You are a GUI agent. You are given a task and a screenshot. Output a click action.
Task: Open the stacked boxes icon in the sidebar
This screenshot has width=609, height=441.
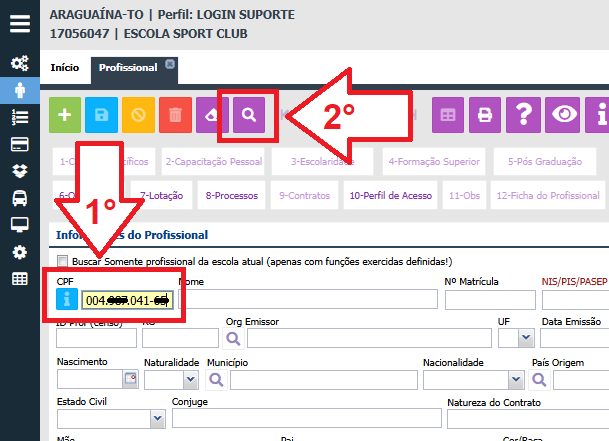click(x=20, y=171)
